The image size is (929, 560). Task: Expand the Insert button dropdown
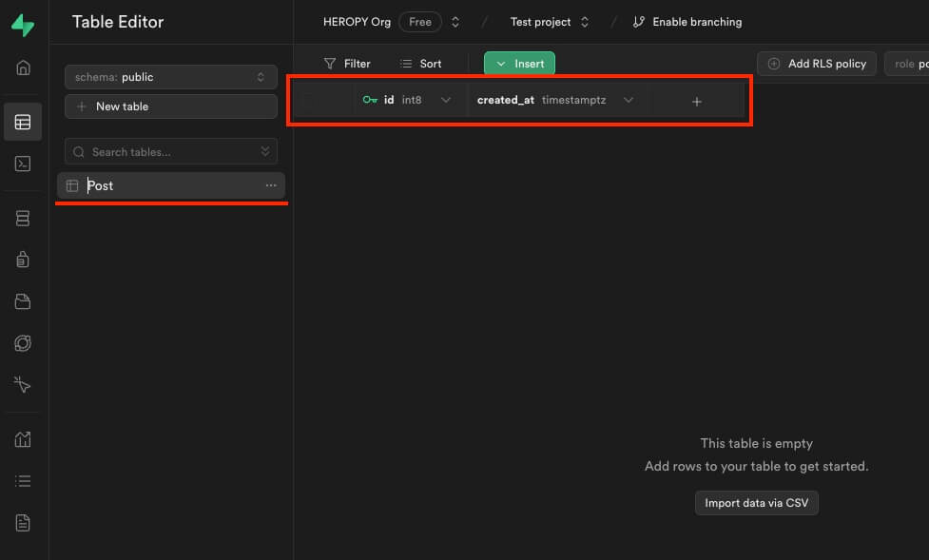coord(501,63)
